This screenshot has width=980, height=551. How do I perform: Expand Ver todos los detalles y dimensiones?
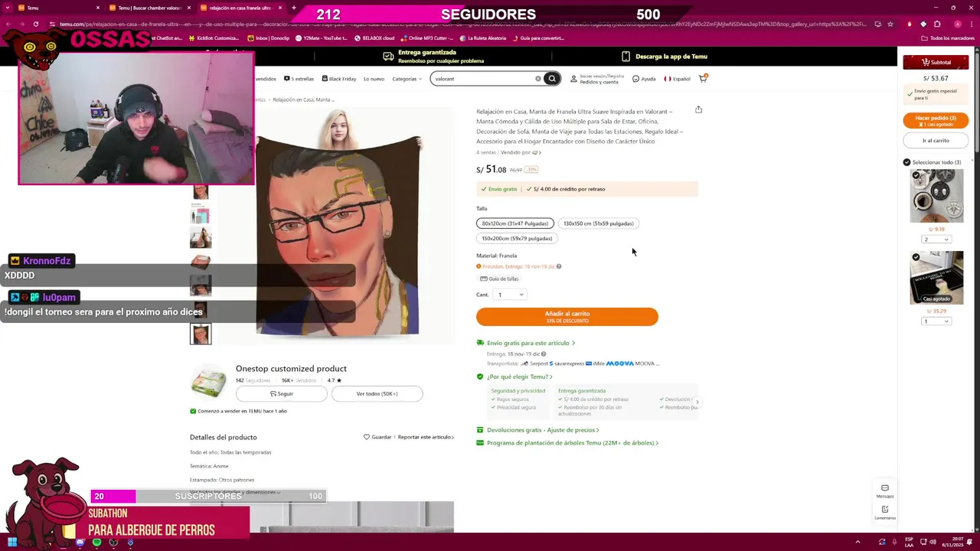tap(235, 492)
